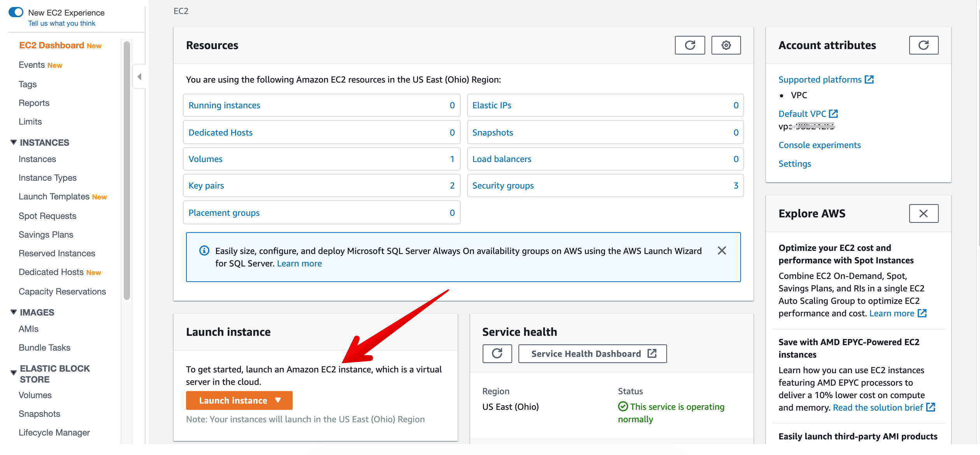
Task: Refresh Account attributes
Action: pos(924,45)
